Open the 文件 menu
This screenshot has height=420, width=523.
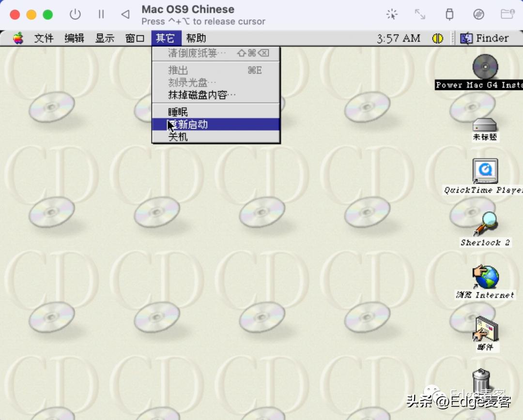click(x=44, y=38)
